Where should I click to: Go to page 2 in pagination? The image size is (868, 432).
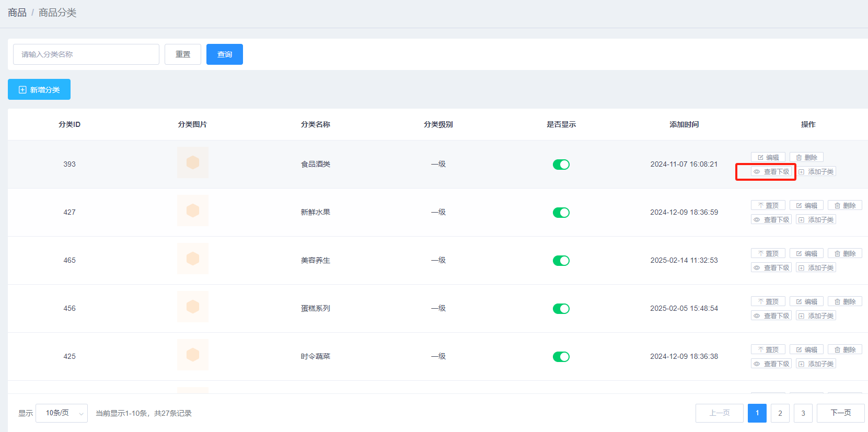tap(780, 413)
